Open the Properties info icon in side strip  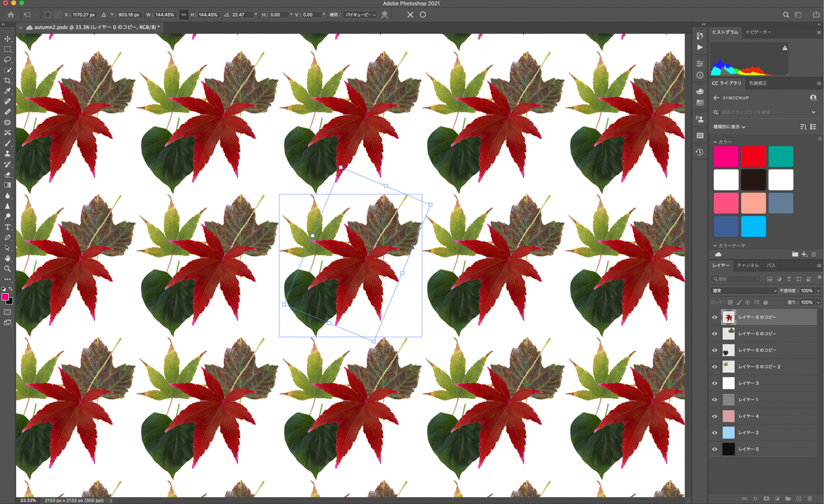(700, 76)
